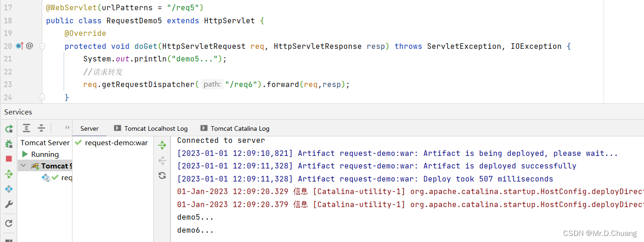Viewport: 644px width, 242px height.
Task: Stop the running Tomcat server
Action: (x=9, y=159)
